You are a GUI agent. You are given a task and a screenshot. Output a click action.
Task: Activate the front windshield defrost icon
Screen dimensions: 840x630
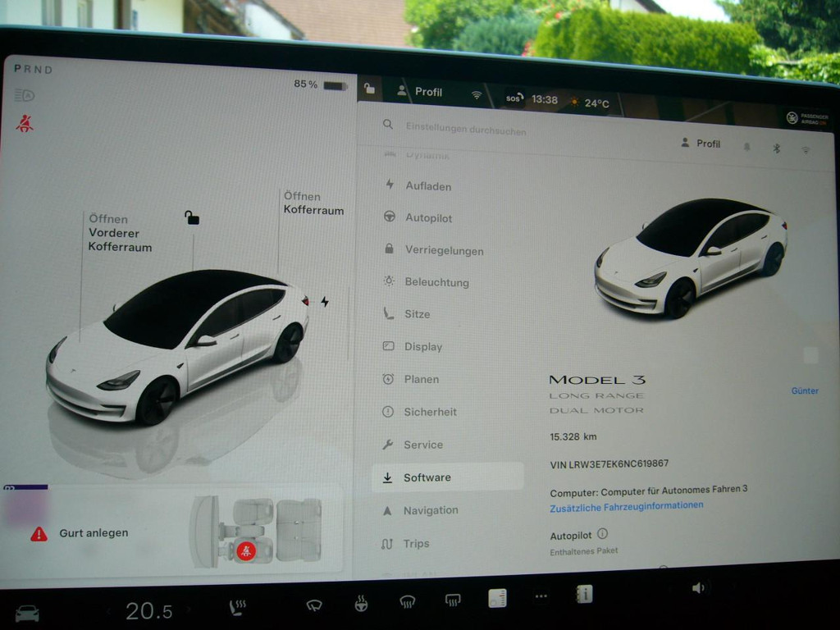click(x=406, y=602)
